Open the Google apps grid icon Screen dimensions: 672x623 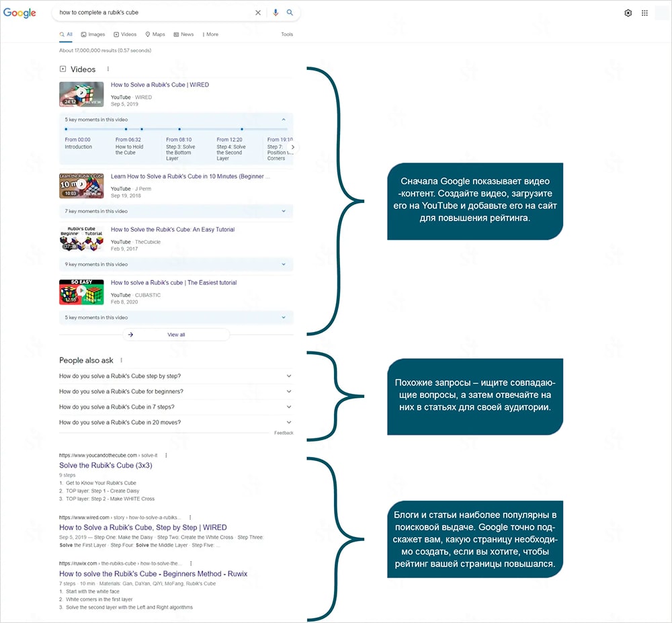(644, 13)
